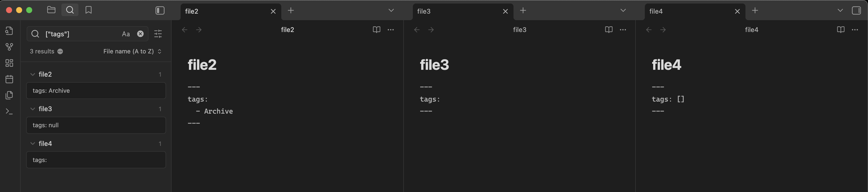Image resolution: width=868 pixels, height=192 pixels.
Task: Open command palette ribbon icon
Action: (x=10, y=111)
